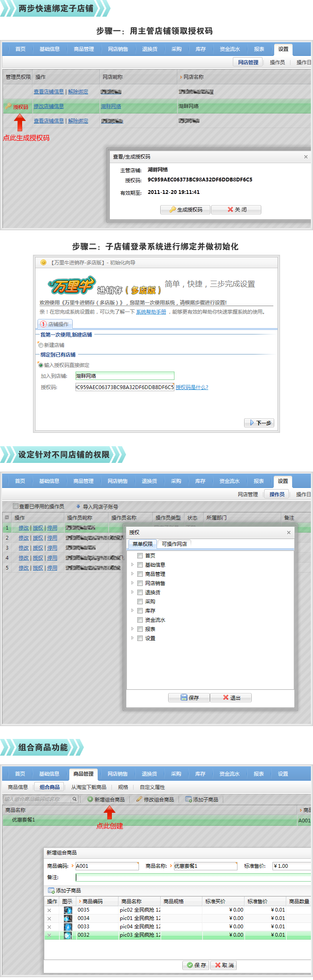Image resolution: width=313 pixels, height=980 pixels.
Task: Tick the 采购 permission checkbox
Action: click(140, 601)
